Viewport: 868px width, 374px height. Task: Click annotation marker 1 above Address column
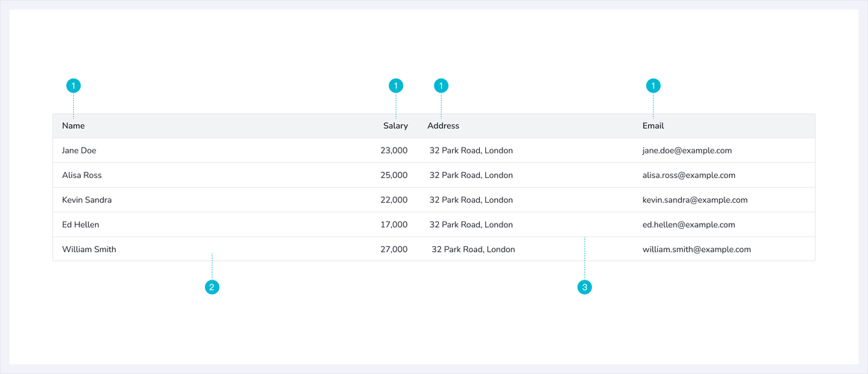[x=441, y=86]
